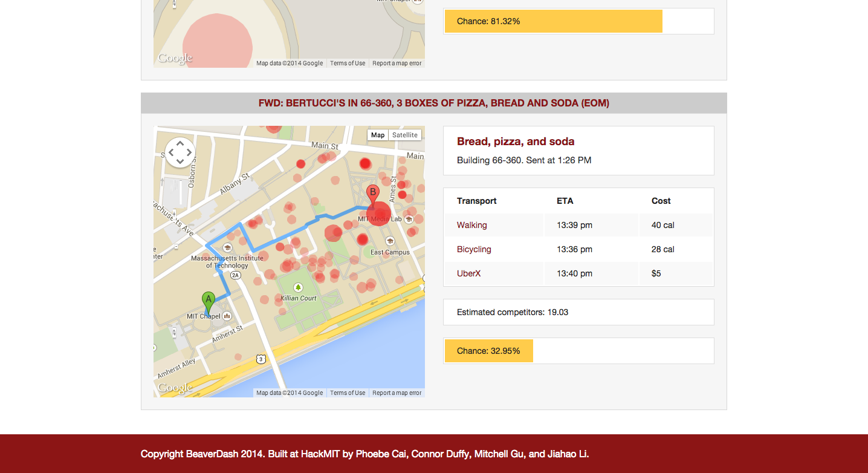The height and width of the screenshot is (473, 868).
Task: Click the 13:40 pm UberX ETA cell
Action: (591, 273)
